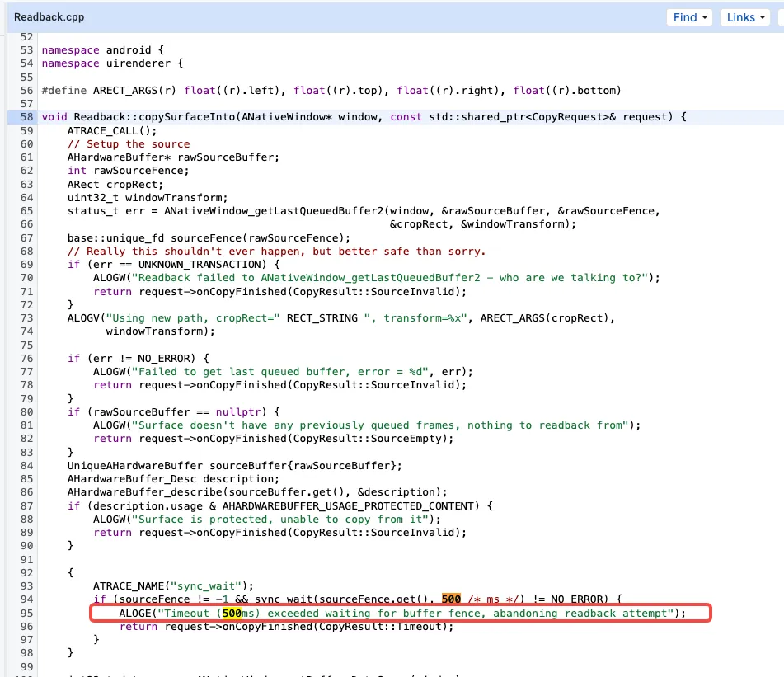Click line number 65 in gutter
The width and height of the screenshot is (784, 677).
[26, 211]
